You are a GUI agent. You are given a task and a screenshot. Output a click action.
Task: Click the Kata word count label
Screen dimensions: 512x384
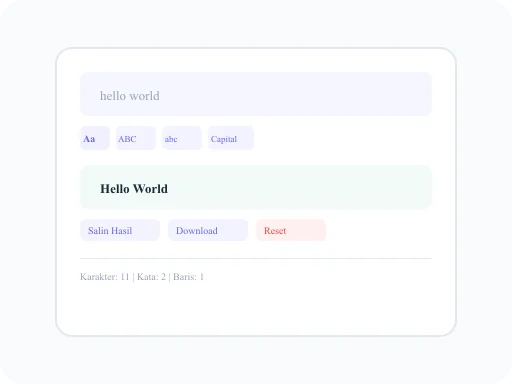151,277
